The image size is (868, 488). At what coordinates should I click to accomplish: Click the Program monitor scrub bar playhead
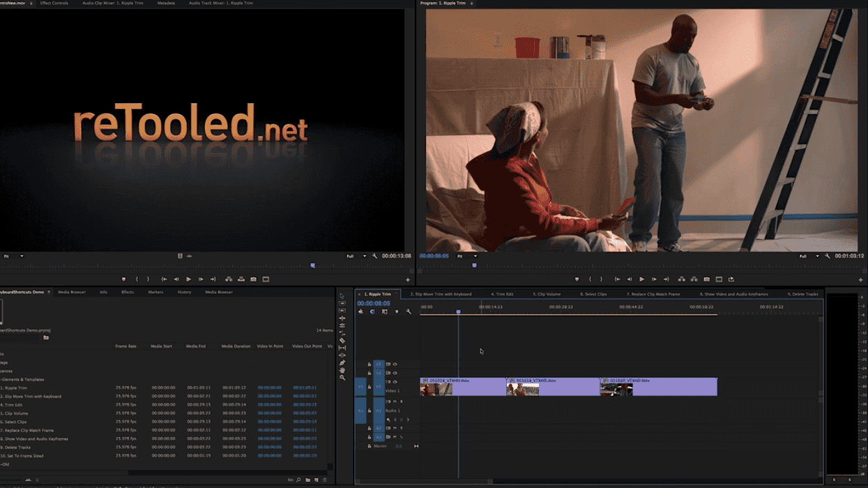point(474,266)
